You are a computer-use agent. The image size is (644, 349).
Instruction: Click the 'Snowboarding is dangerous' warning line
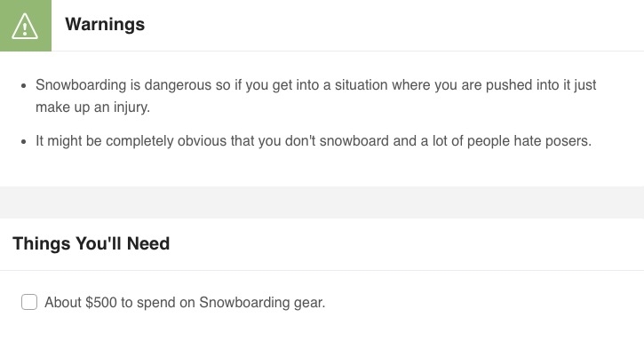click(x=316, y=85)
